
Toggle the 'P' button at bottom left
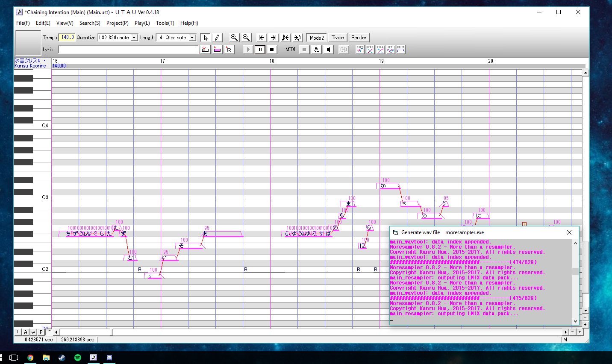click(41, 332)
